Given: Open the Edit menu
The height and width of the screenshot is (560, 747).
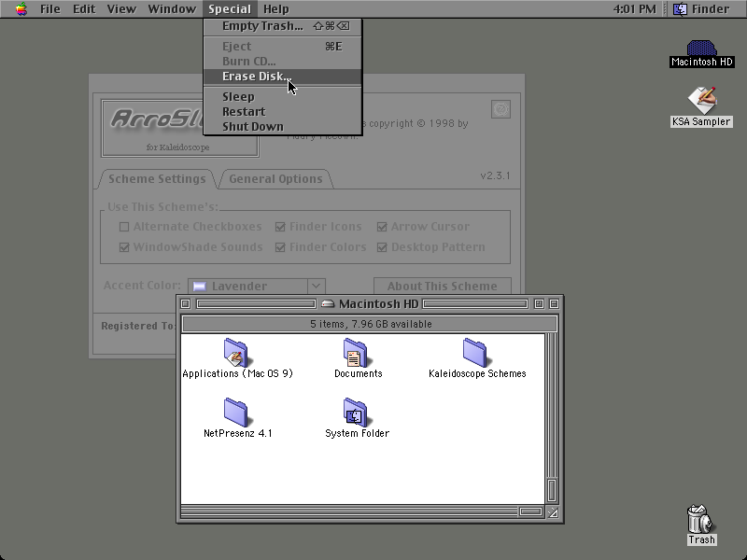Looking at the screenshot, I should pos(84,9).
